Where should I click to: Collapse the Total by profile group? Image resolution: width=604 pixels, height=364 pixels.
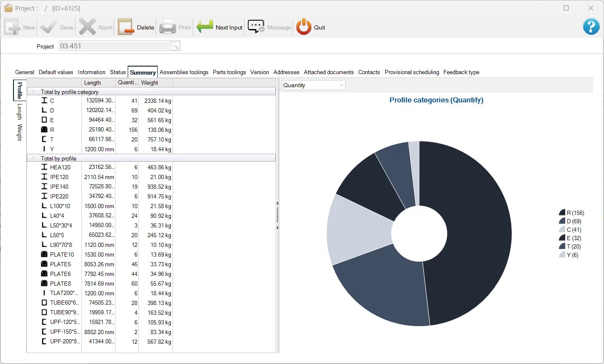(x=33, y=158)
